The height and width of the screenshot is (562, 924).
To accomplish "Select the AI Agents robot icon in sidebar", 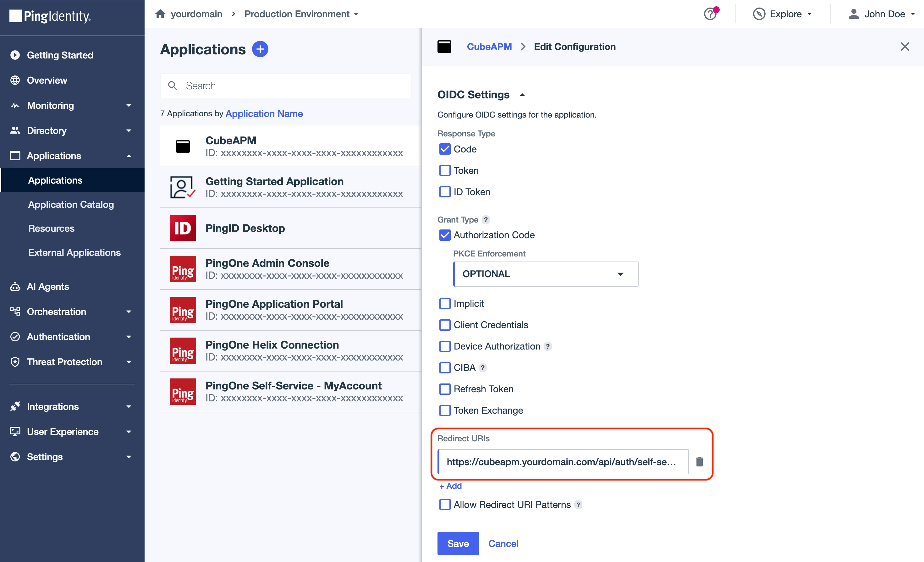I will 15,286.
